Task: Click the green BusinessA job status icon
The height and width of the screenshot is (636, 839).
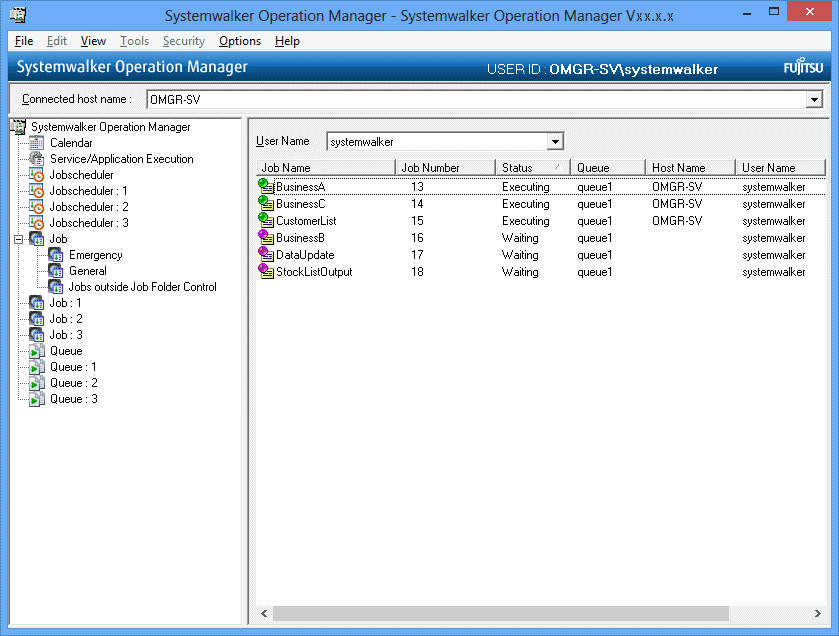Action: pyautogui.click(x=266, y=187)
